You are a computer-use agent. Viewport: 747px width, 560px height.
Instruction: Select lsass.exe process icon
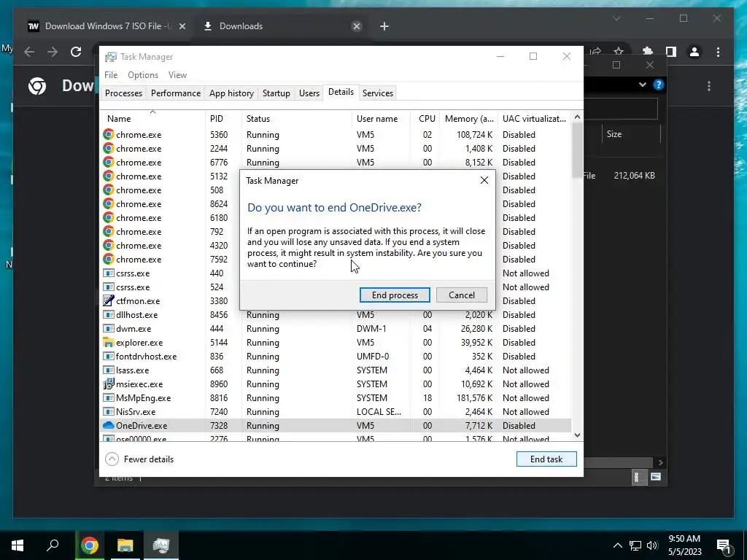tap(109, 370)
